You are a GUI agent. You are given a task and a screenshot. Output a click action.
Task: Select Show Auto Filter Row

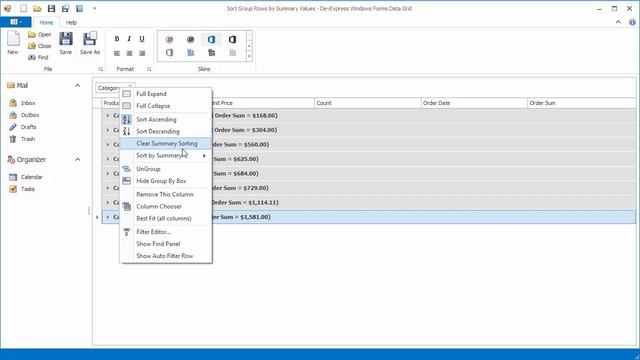166,256
